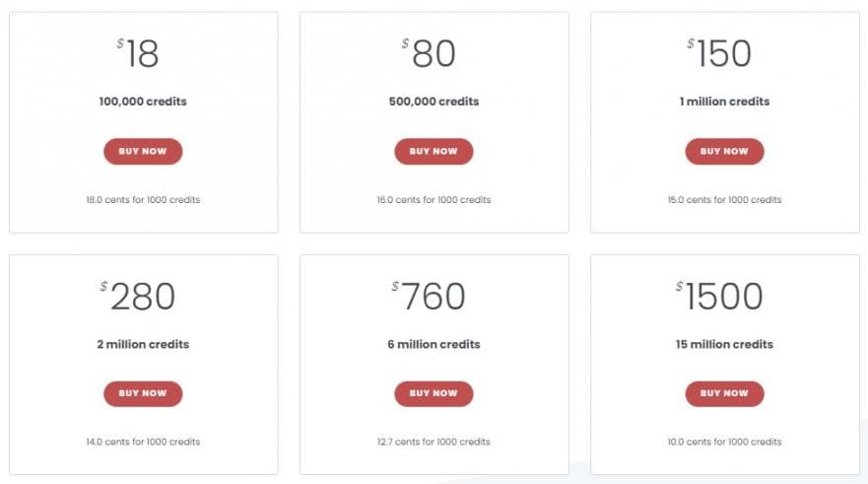Buy the 1 million credits package

724,152
